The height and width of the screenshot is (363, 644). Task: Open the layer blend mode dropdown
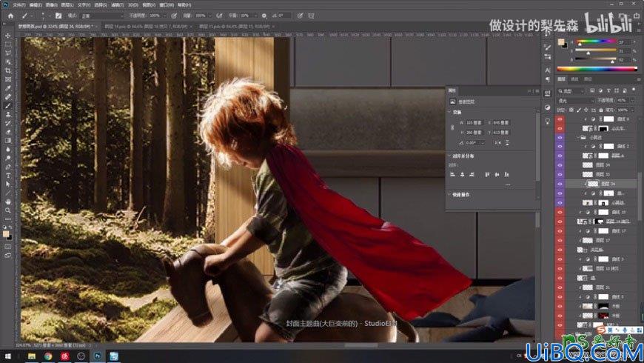[x=576, y=100]
